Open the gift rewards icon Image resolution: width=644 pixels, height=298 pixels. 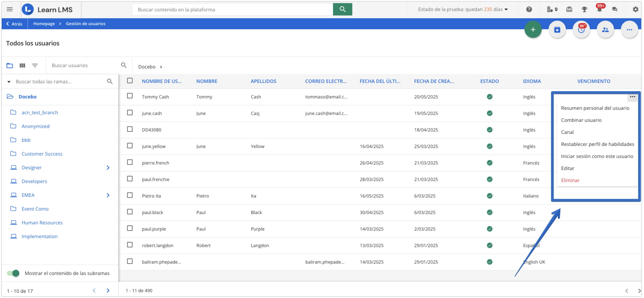(x=569, y=9)
